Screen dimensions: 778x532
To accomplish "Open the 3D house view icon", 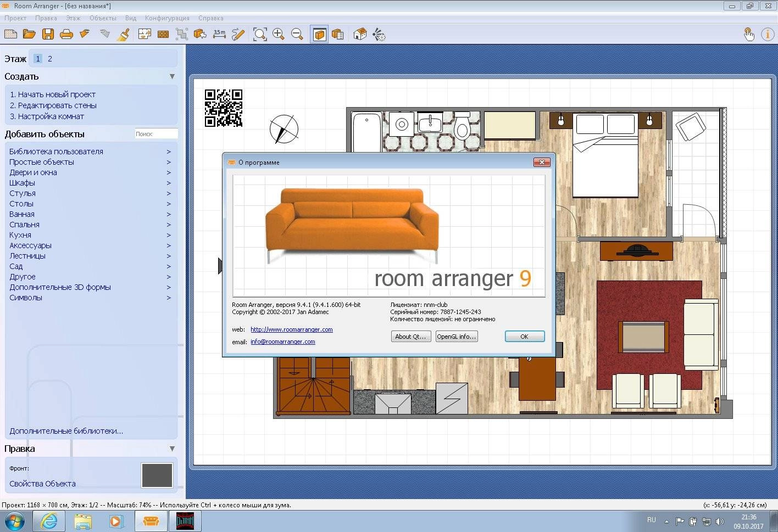I will click(360, 34).
